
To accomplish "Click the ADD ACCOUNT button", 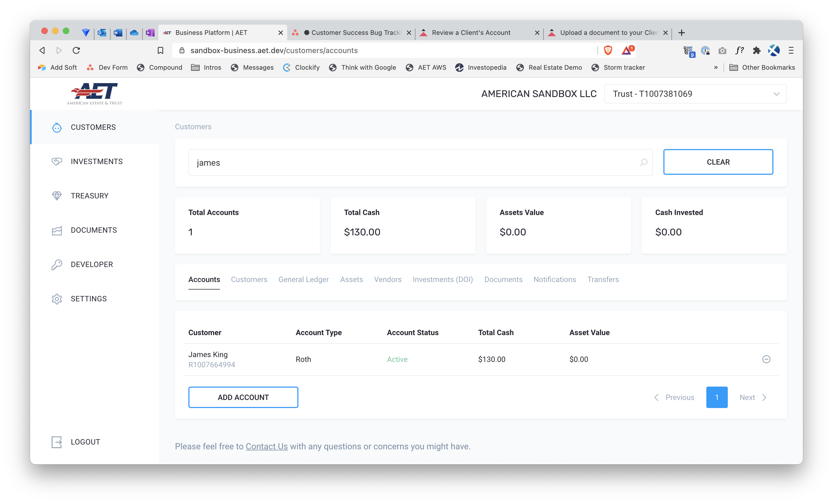I will (x=243, y=397).
